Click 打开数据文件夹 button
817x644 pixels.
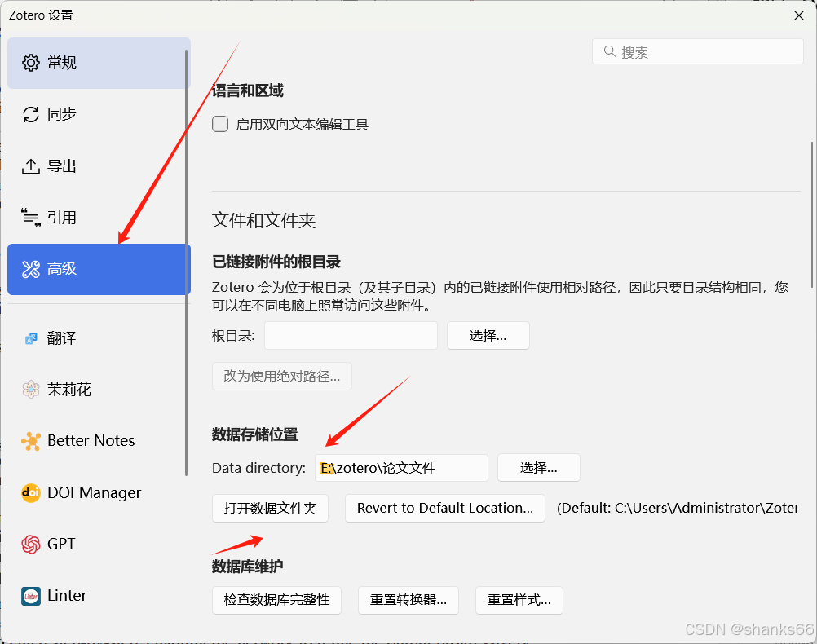(270, 508)
